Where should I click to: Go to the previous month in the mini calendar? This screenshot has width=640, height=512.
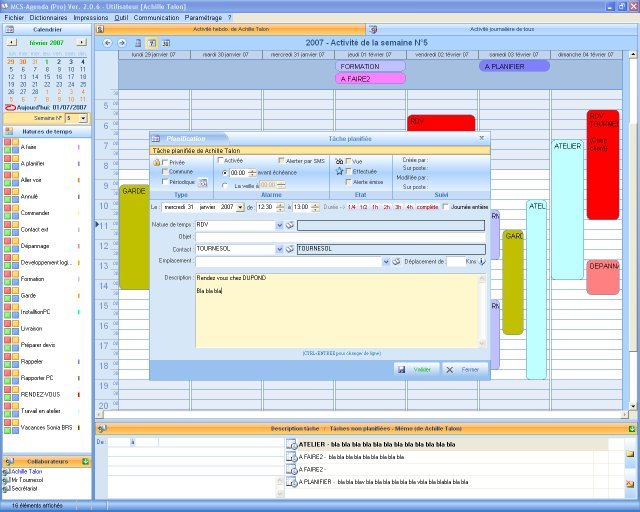point(11,42)
